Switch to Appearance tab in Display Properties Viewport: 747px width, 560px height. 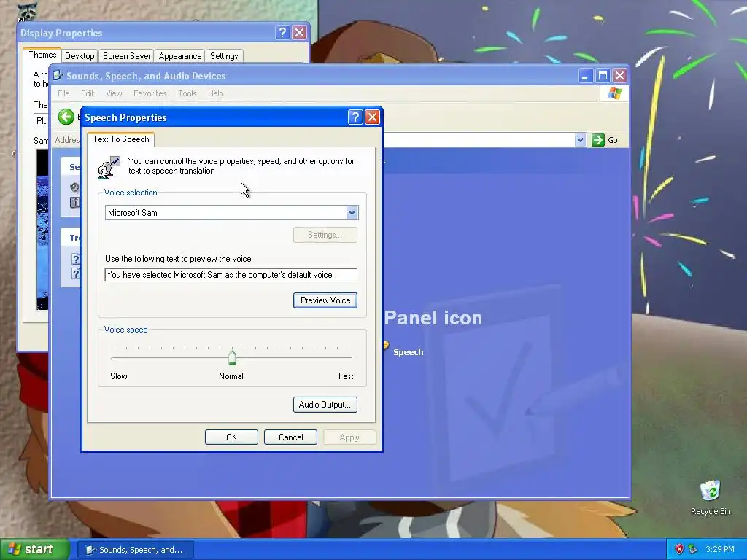pyautogui.click(x=180, y=56)
